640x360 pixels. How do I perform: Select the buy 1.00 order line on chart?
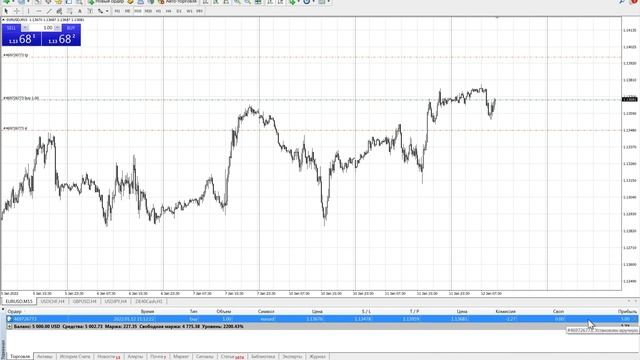pos(312,99)
